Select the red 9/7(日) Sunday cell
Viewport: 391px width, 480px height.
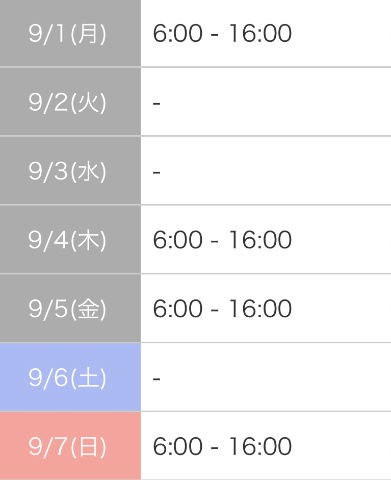tap(70, 446)
